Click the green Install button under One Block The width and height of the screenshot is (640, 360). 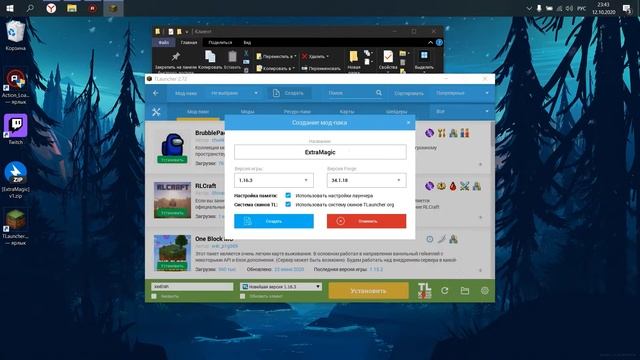pos(172,266)
